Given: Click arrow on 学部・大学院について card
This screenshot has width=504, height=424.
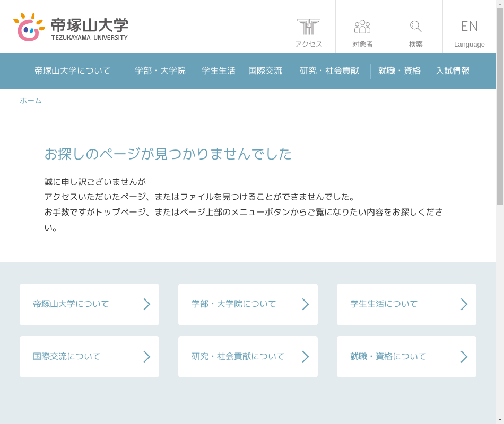Looking at the screenshot, I should point(306,304).
